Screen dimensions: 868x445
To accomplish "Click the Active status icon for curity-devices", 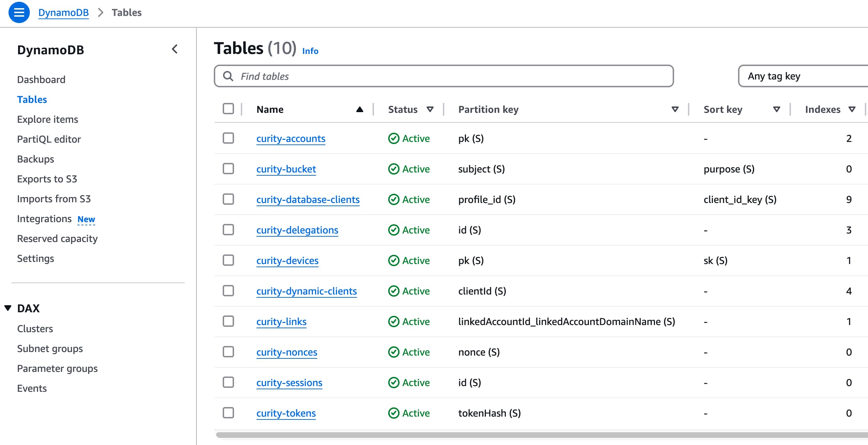I will point(394,260).
